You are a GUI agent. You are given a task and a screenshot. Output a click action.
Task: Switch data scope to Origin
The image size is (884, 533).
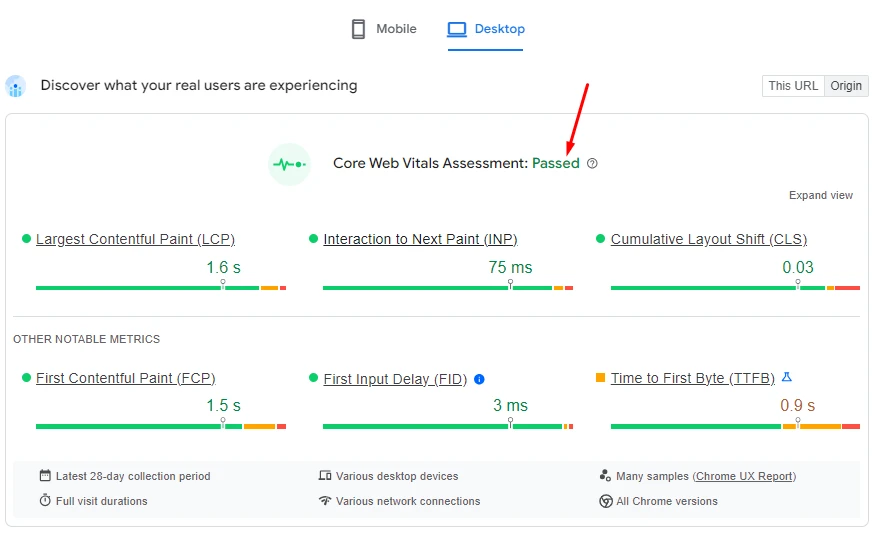pos(846,86)
